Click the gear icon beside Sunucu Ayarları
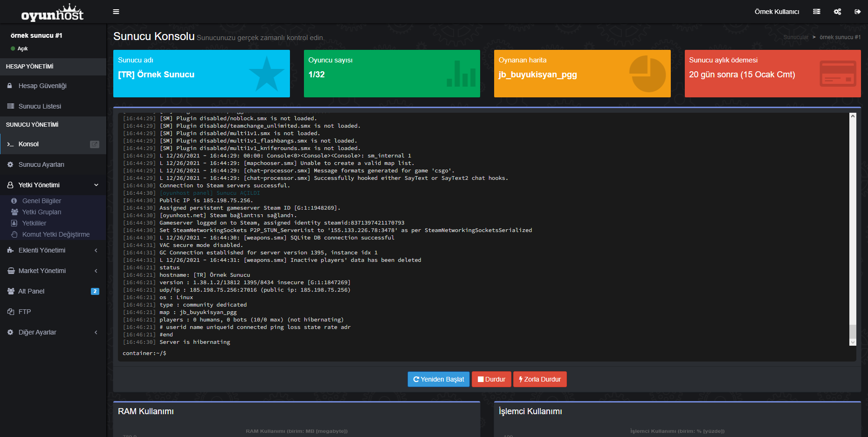Image resolution: width=868 pixels, height=437 pixels. click(x=10, y=164)
